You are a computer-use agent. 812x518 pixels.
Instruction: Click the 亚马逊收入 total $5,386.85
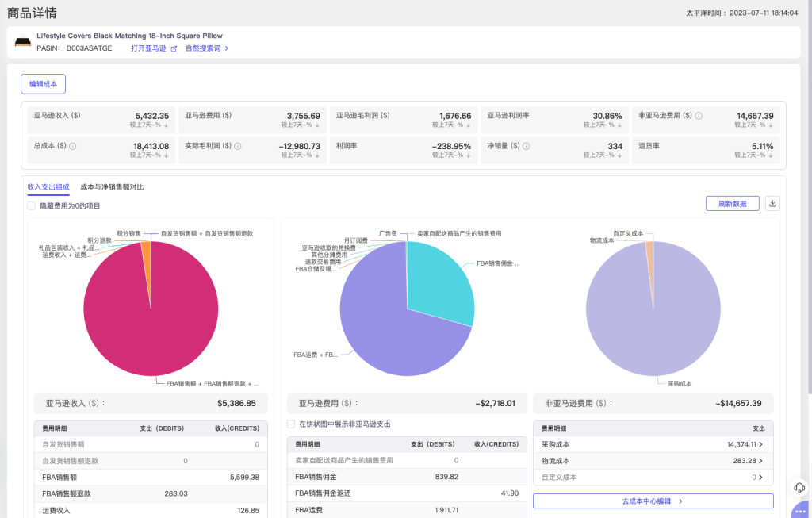click(x=236, y=403)
